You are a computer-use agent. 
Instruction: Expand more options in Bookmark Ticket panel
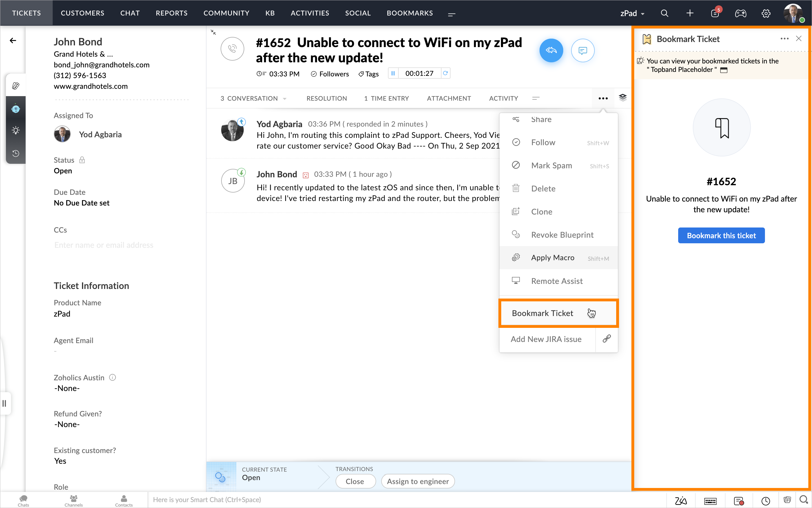coord(784,39)
